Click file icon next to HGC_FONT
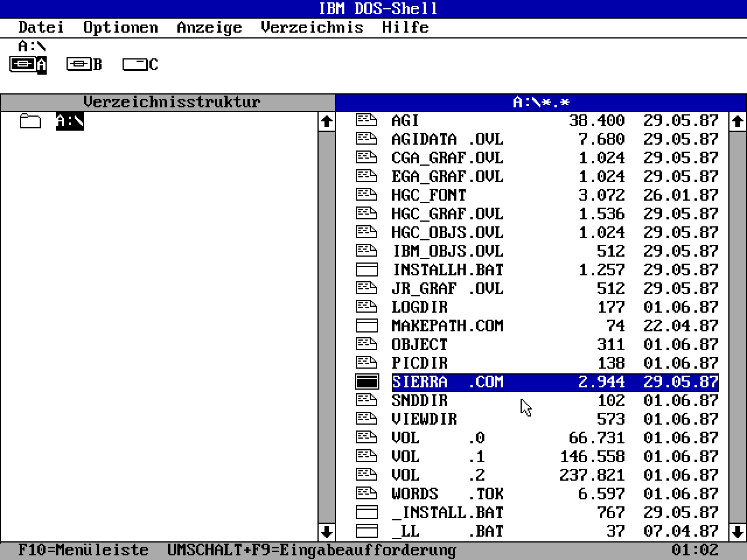This screenshot has width=747, height=560. (x=366, y=195)
